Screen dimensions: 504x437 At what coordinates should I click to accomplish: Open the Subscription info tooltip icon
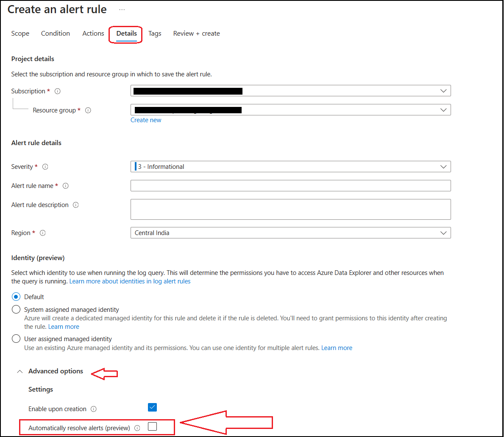[58, 91]
